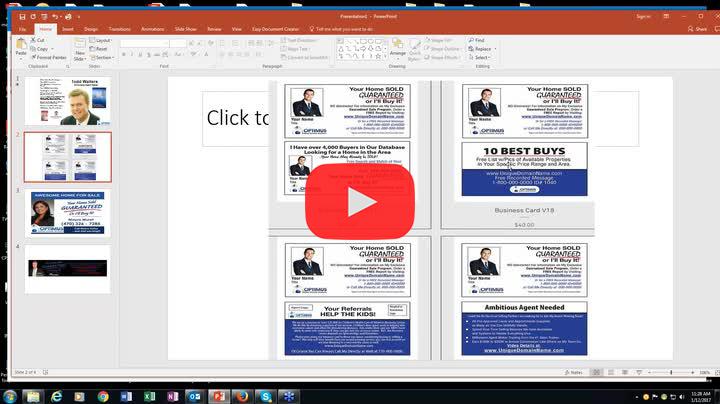
Task: Click Sign in at top right
Action: [x=643, y=17]
